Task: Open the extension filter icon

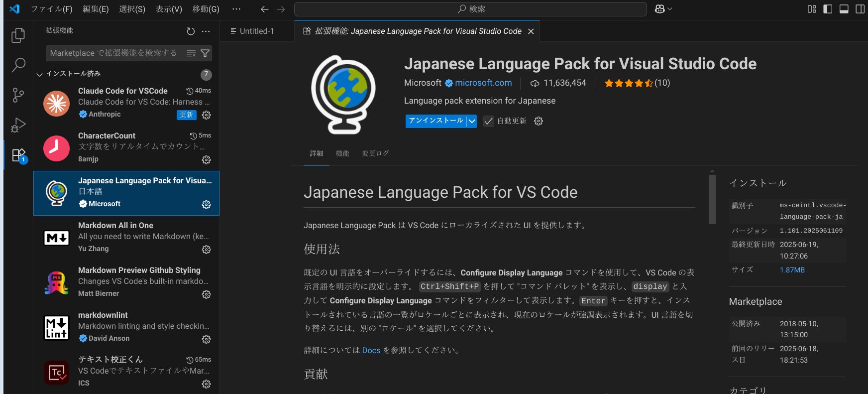Action: pos(205,53)
